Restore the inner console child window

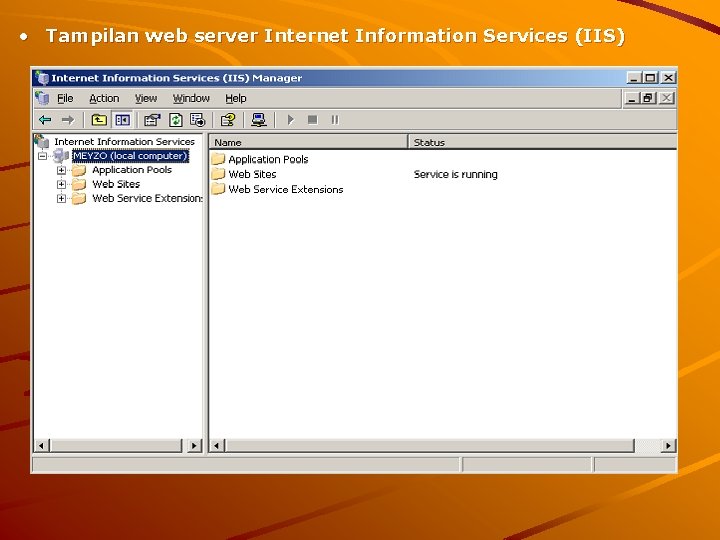[648, 98]
